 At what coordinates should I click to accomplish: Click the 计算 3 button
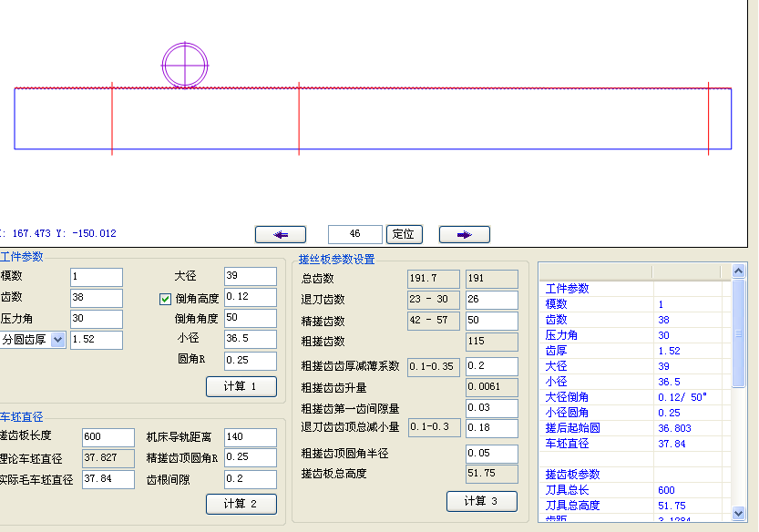tap(481, 501)
